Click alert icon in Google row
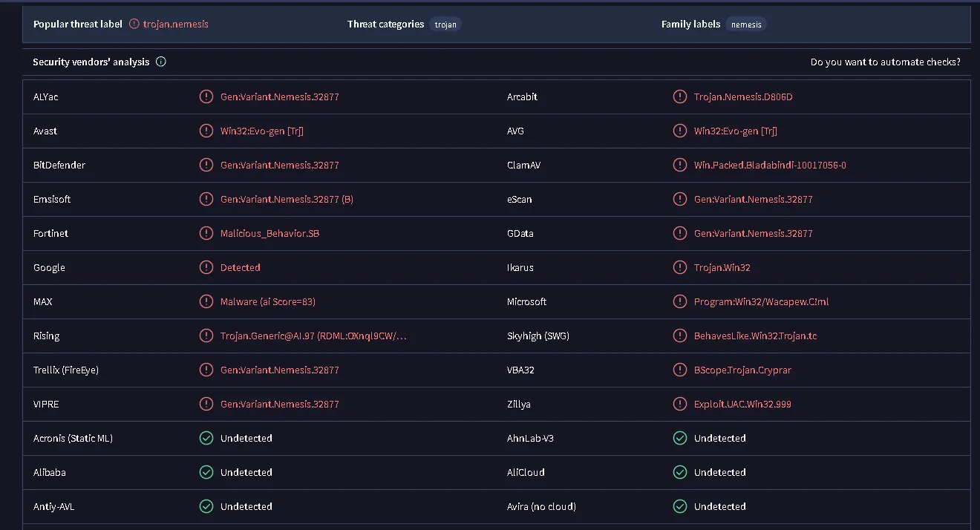Screen dimensions: 980x530 point(206,267)
